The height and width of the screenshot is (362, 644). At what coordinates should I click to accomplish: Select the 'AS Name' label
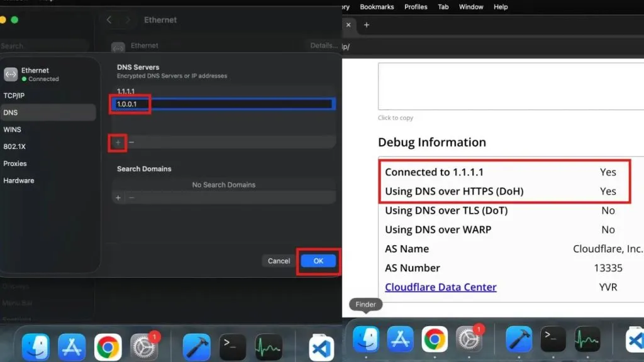pos(407,249)
